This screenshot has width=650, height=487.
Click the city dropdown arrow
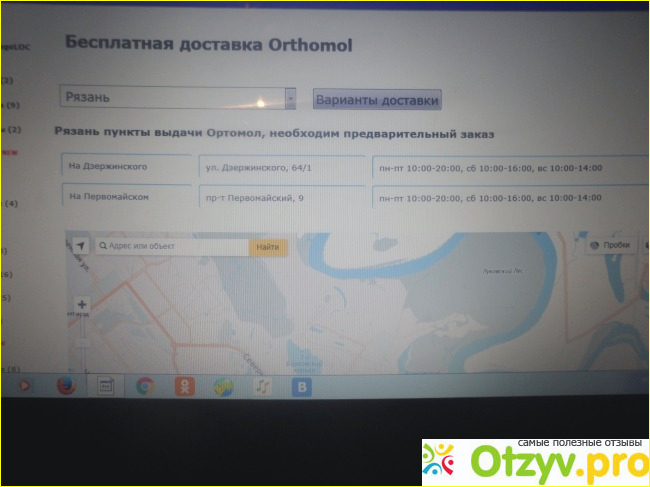pyautogui.click(x=290, y=98)
